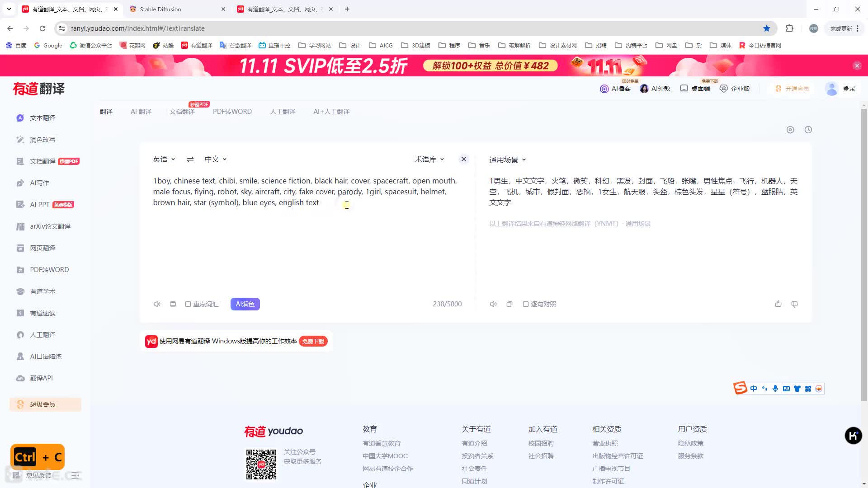868x488 pixels.
Task: Open translation settings gear icon
Action: [x=790, y=130]
